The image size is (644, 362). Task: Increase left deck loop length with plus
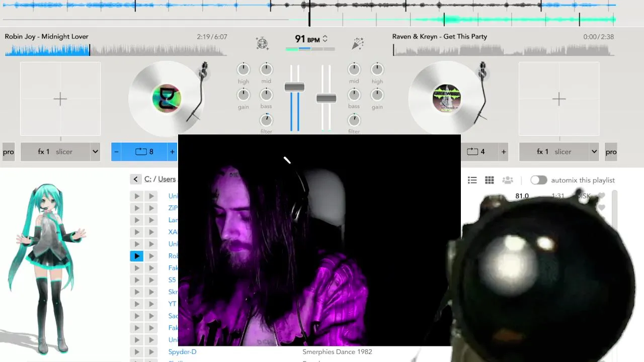pyautogui.click(x=172, y=151)
